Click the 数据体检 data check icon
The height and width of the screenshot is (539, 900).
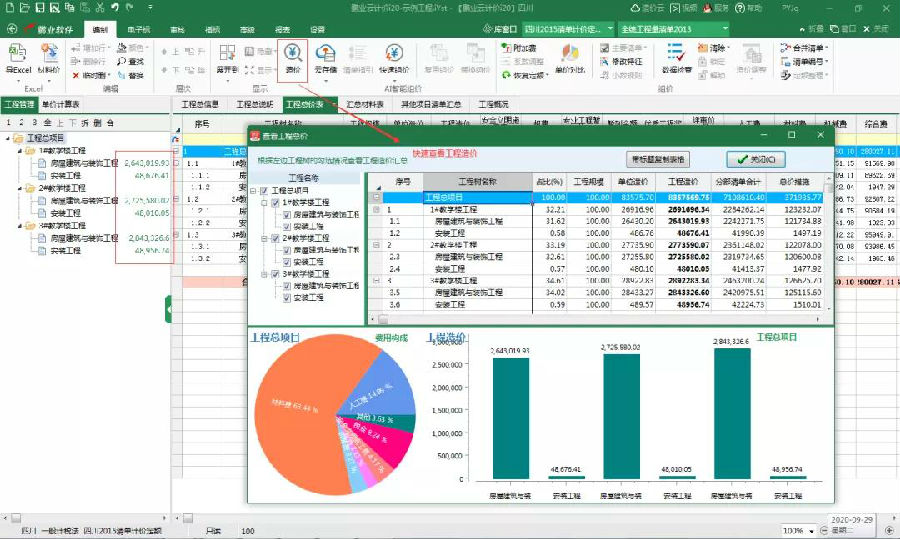(676, 59)
